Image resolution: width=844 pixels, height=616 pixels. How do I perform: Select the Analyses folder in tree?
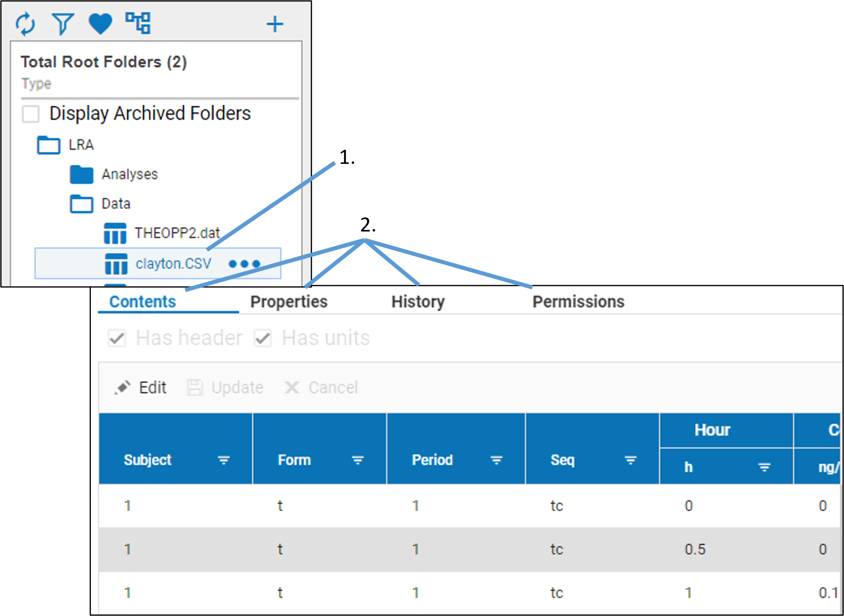[129, 174]
